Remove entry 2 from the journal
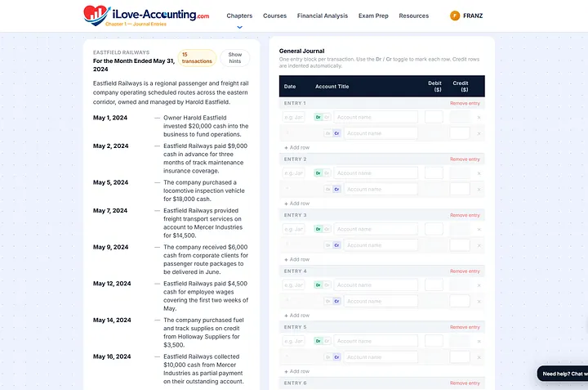The width and height of the screenshot is (588, 390). click(465, 159)
